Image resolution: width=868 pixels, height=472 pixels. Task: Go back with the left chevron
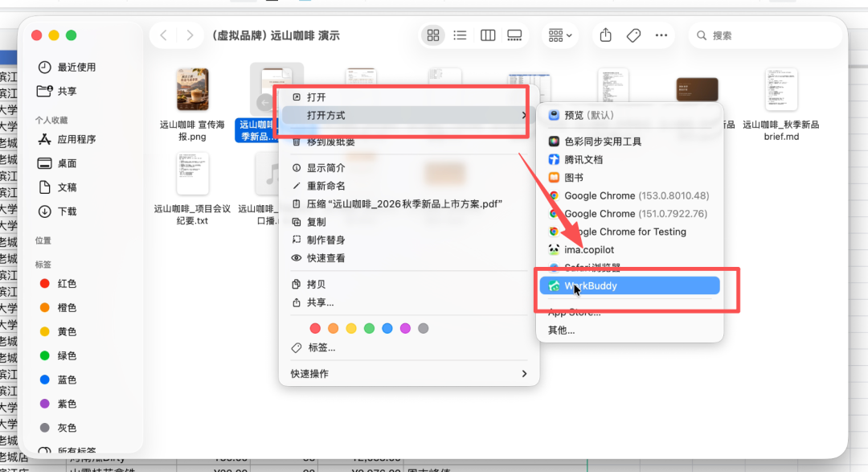tap(163, 35)
